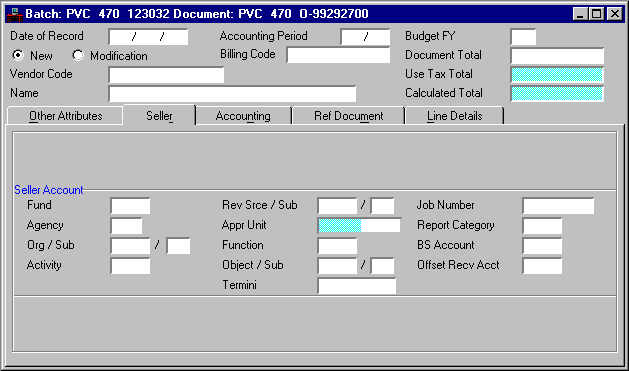The width and height of the screenshot is (629, 371).
Task: Click the Rev Srce Sub field
Action: [382, 206]
